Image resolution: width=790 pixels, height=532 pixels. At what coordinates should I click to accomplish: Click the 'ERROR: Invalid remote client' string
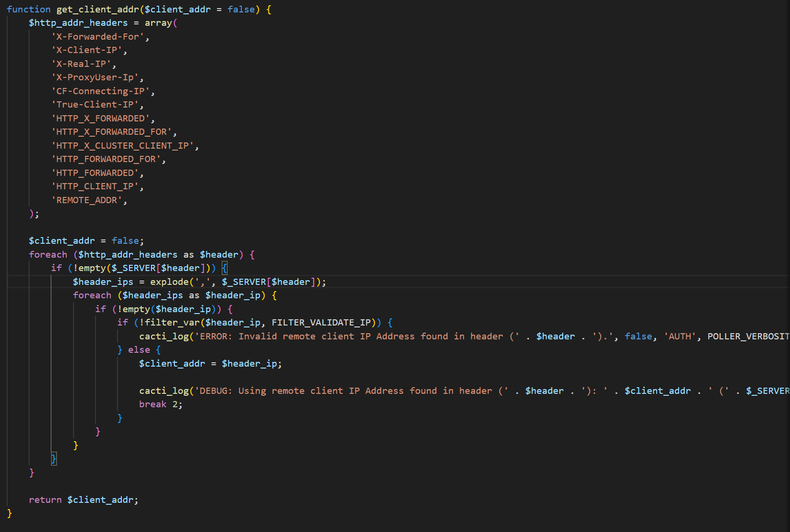coord(357,337)
